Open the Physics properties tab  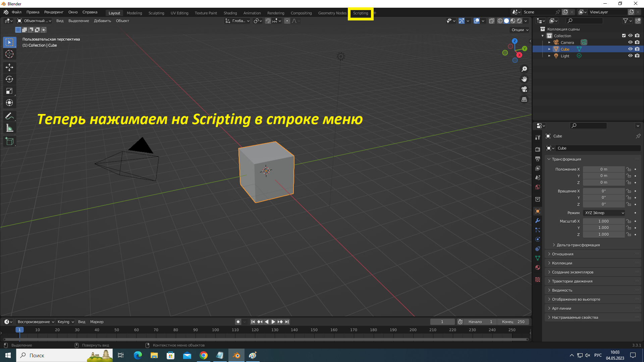538,239
